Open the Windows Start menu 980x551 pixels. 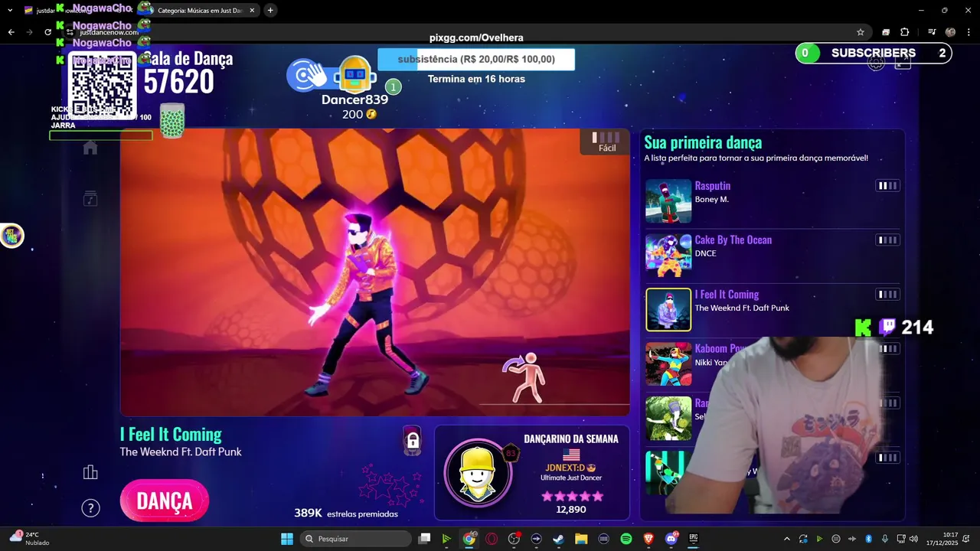pos(286,539)
